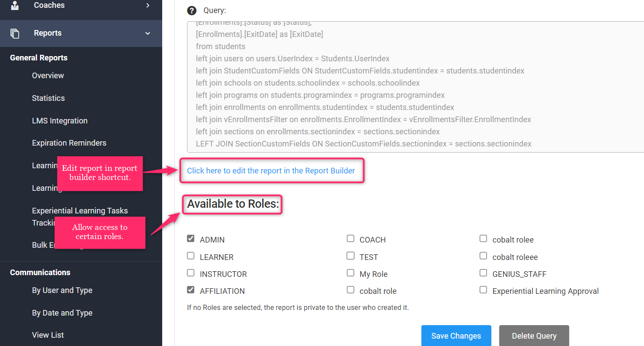Uncheck the ADMIN role checkbox
Screen dimensions: 644x346
[190, 239]
